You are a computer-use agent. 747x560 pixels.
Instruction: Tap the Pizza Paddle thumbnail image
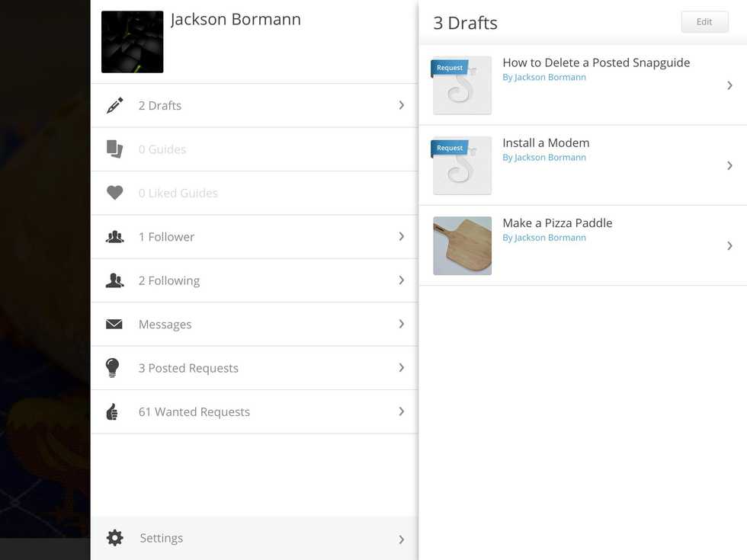point(462,245)
